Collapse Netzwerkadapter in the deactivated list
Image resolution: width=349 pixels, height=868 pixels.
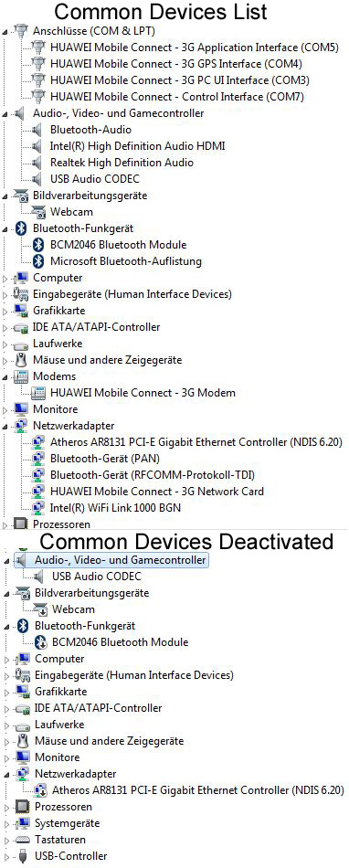tap(6, 775)
